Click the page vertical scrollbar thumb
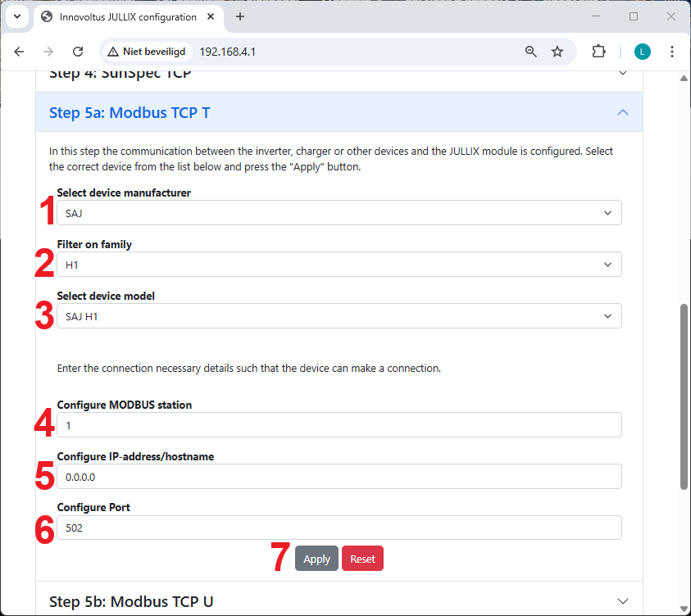This screenshot has width=691, height=616. (684, 397)
